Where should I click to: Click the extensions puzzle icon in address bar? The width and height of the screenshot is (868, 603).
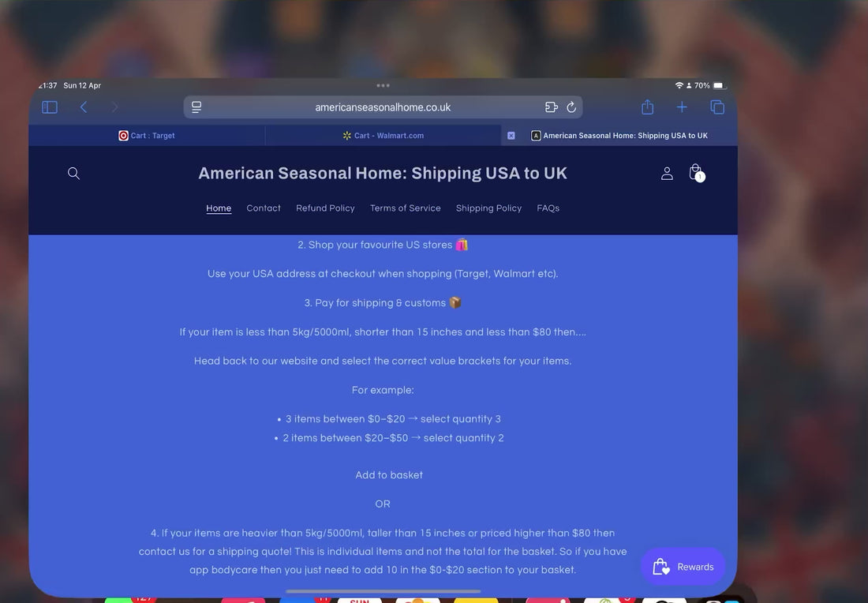552,107
